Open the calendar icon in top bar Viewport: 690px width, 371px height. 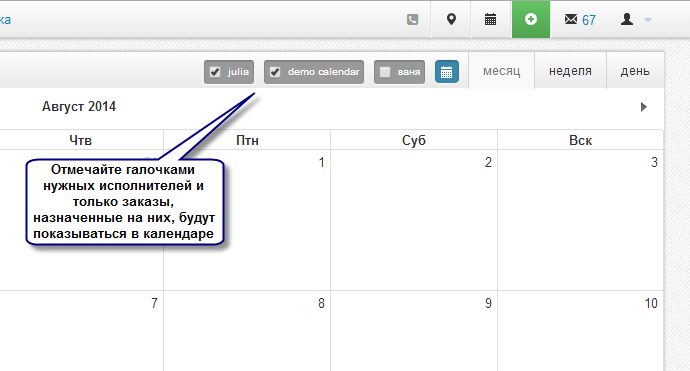pos(491,19)
